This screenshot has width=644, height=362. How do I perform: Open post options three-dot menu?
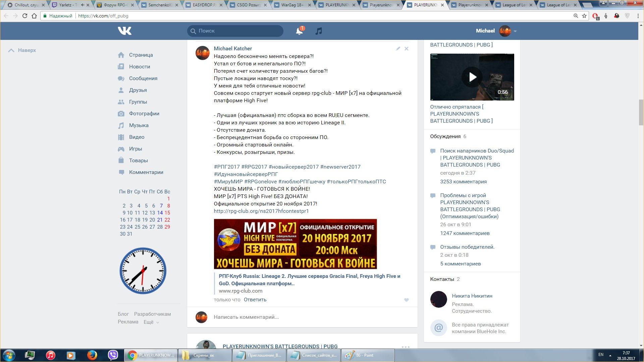pyautogui.click(x=405, y=347)
